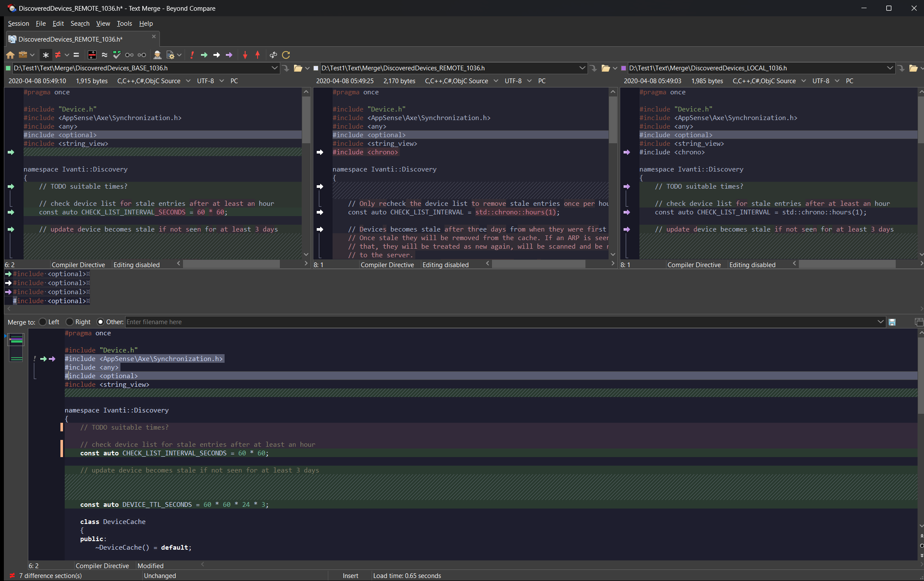Open REMOTE pane UTF-8 encoding dropdown

(x=529, y=81)
